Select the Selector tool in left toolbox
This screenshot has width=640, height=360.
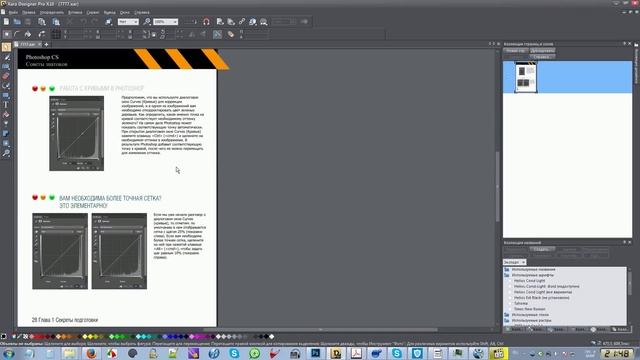click(x=6, y=47)
